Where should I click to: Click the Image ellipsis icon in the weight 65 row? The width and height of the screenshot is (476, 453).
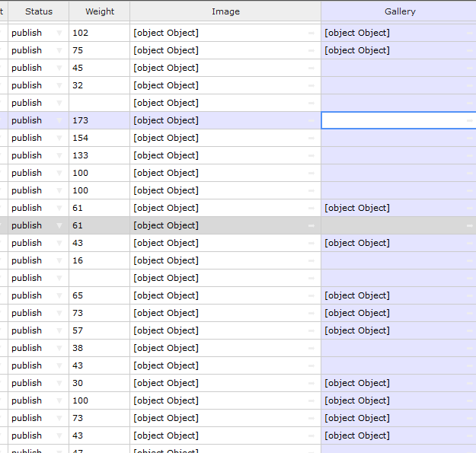point(311,295)
